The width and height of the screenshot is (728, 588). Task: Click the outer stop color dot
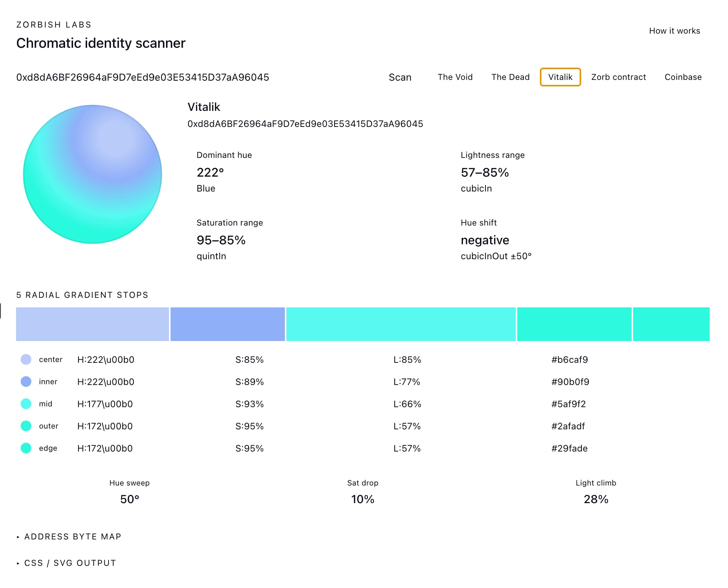click(26, 426)
